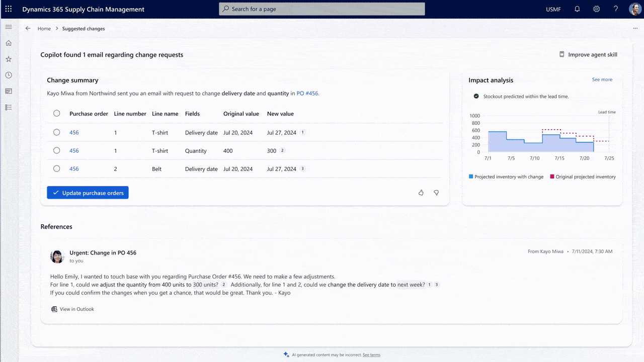Open the USMF company picker

tap(553, 9)
